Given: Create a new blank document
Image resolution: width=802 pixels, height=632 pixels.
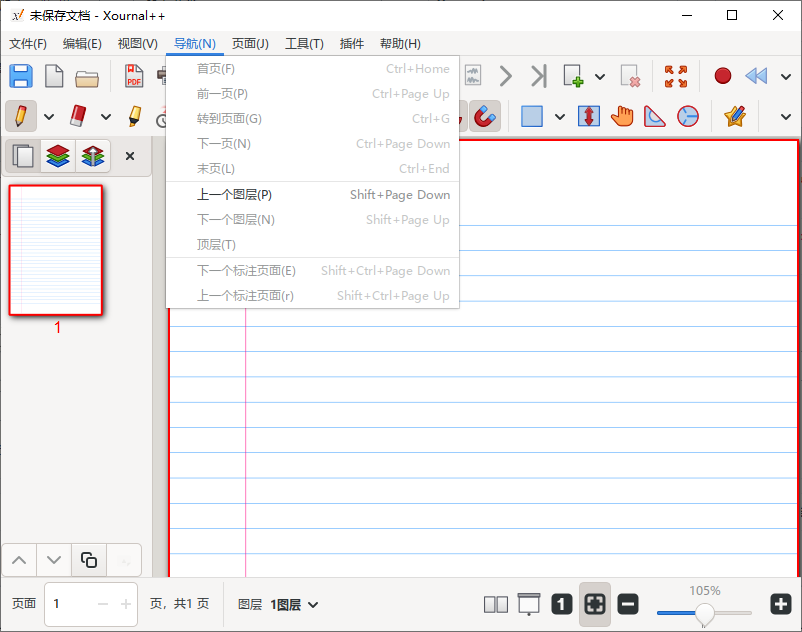Looking at the screenshot, I should click(54, 77).
